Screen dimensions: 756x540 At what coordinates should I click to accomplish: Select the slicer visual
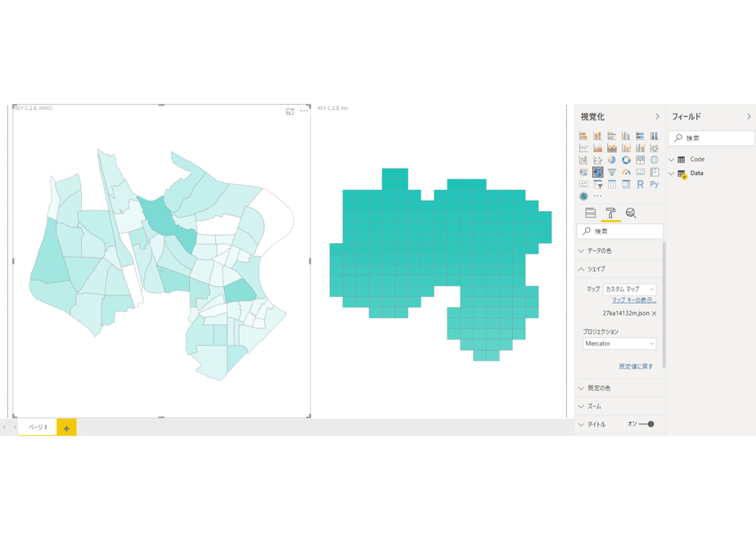597,184
